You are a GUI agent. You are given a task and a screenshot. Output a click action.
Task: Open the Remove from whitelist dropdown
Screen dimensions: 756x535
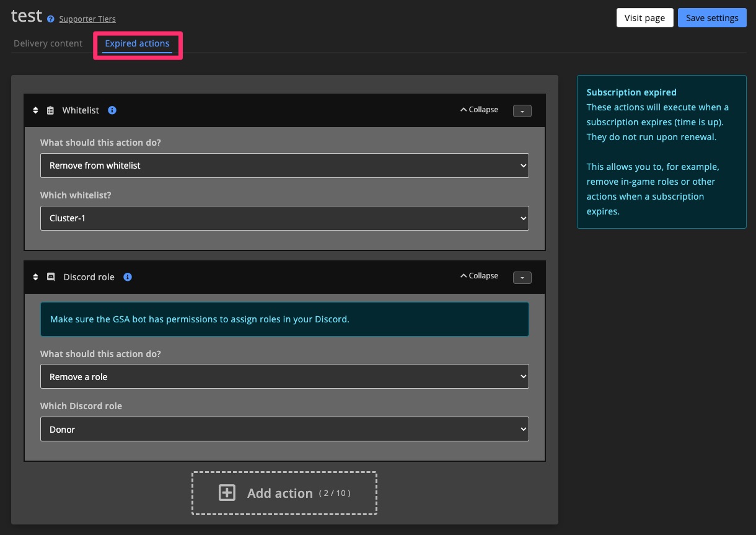[284, 166]
